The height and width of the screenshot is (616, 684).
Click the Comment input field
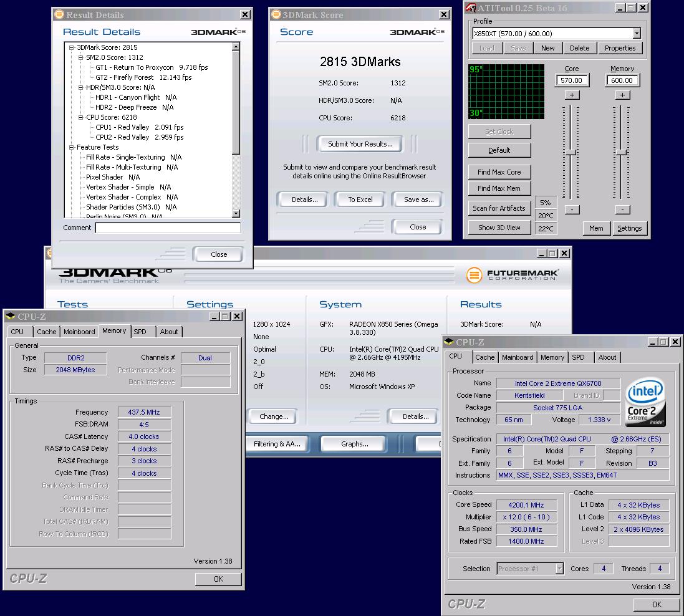point(168,228)
